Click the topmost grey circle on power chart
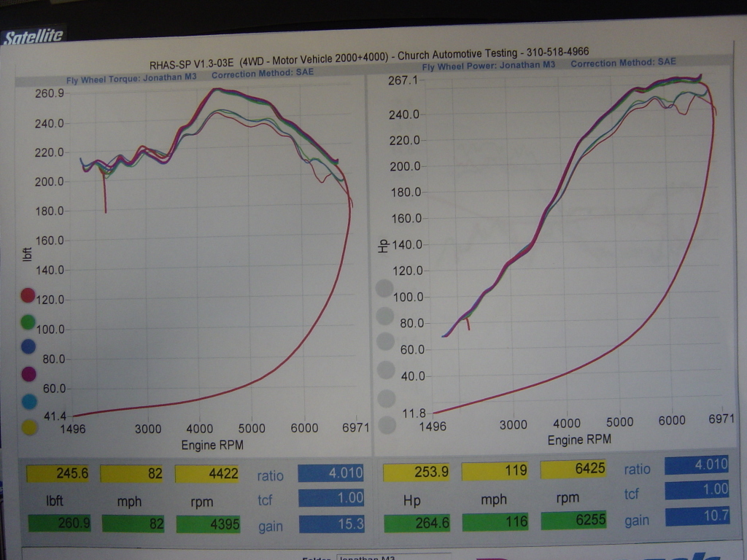Viewport: 747px width, 560px height. pos(384,289)
